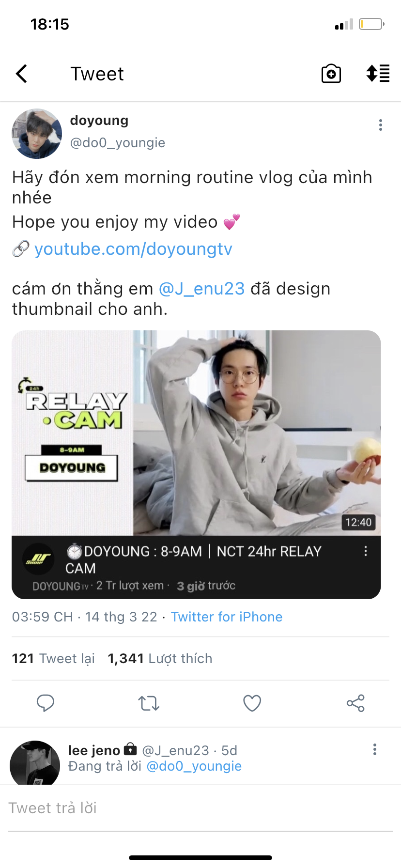Open the Twitter for iPhone link
401x868 pixels.
point(227,617)
